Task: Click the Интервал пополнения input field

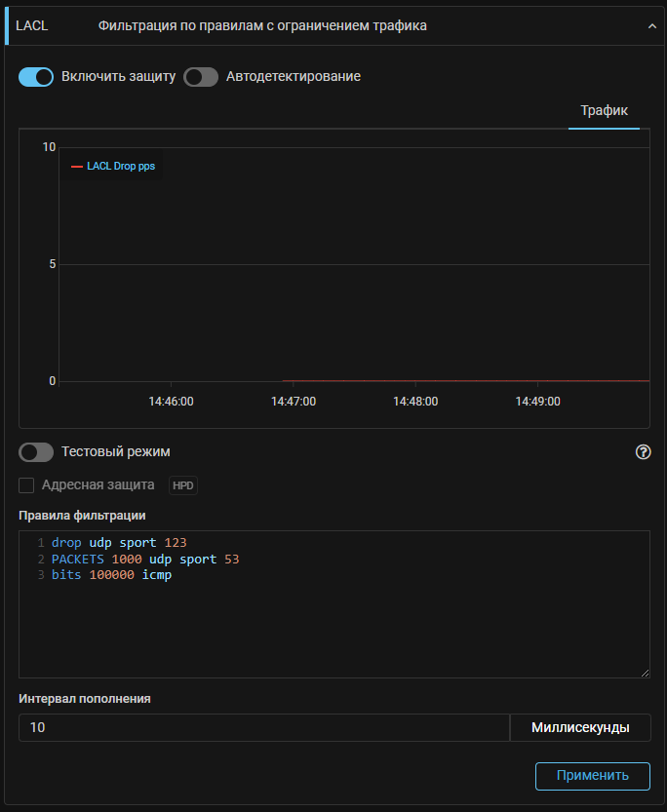Action: click(263, 727)
